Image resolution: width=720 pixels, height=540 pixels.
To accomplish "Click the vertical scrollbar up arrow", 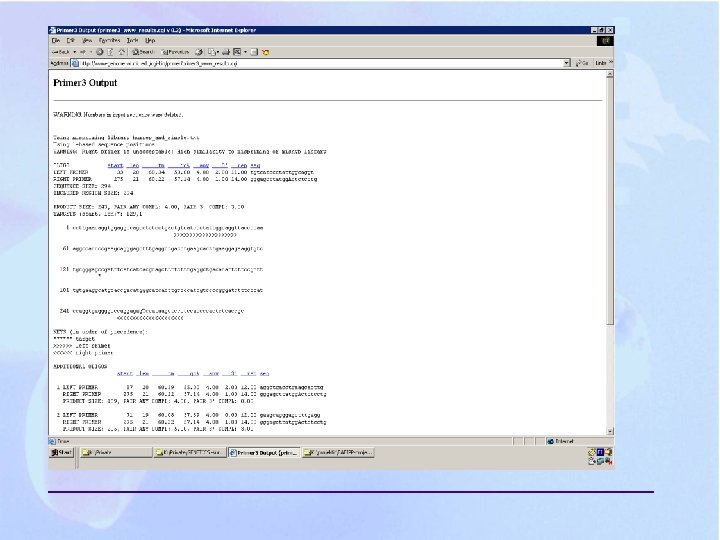I will click(610, 74).
